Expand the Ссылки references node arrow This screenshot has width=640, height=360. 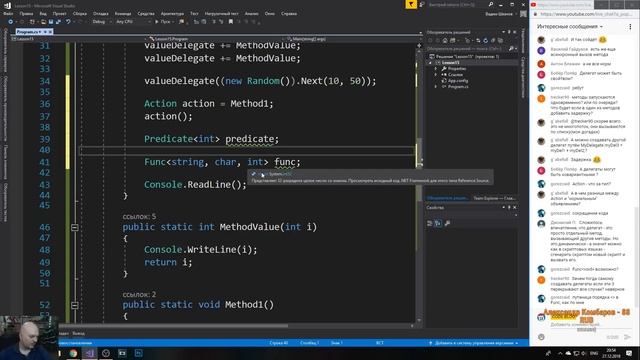coord(436,75)
